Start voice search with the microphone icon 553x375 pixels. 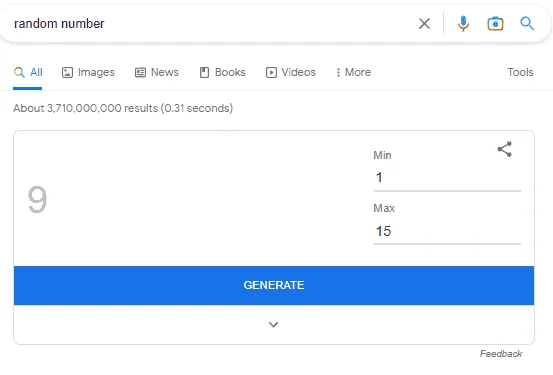tap(463, 24)
